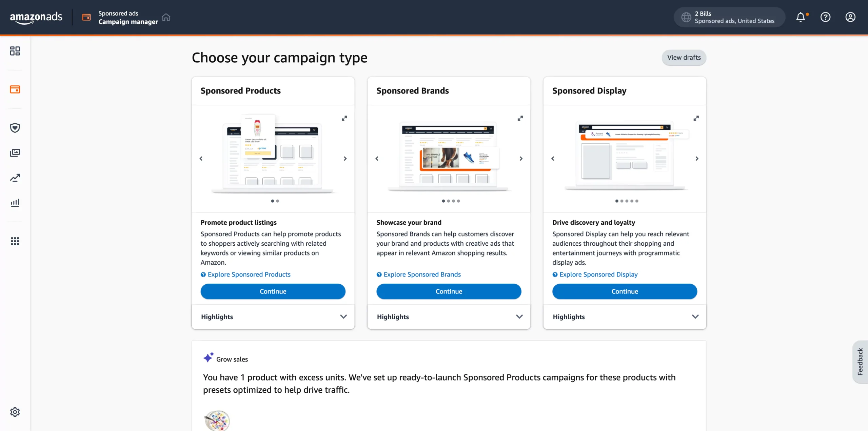This screenshot has height=431, width=868.
Task: Open the 2 Bills region selector
Action: 728,17
